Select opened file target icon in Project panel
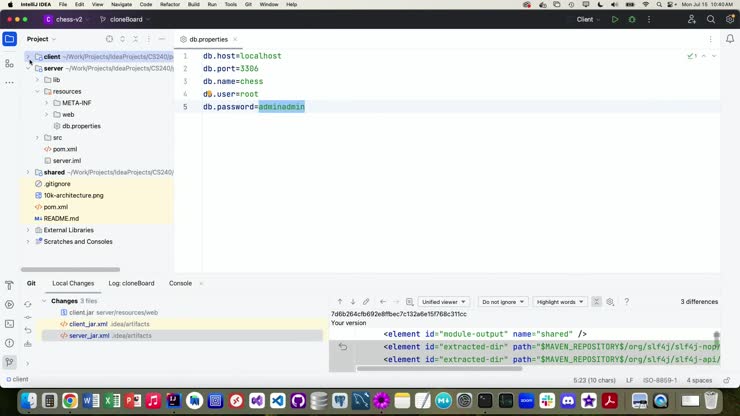The image size is (740, 416). tap(109, 39)
